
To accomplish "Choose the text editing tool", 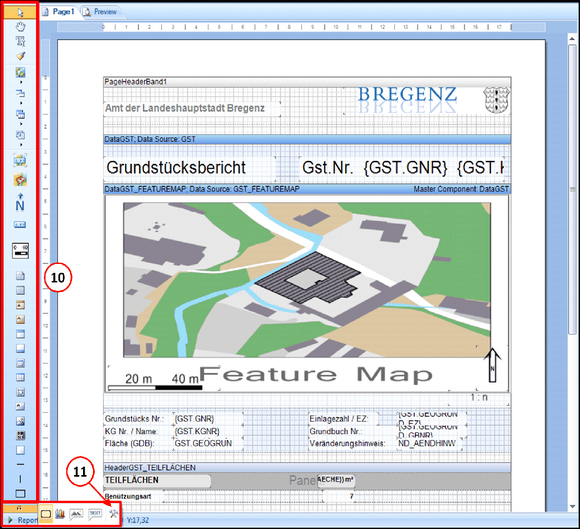I will (x=20, y=41).
